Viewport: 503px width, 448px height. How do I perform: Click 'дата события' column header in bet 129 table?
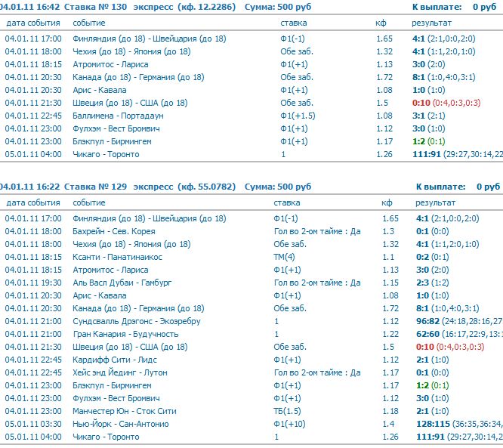point(33,202)
